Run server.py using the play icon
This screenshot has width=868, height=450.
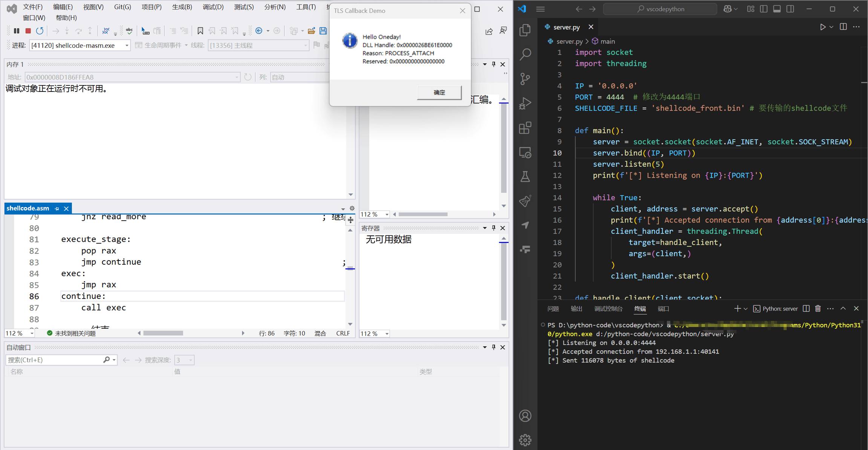click(822, 27)
